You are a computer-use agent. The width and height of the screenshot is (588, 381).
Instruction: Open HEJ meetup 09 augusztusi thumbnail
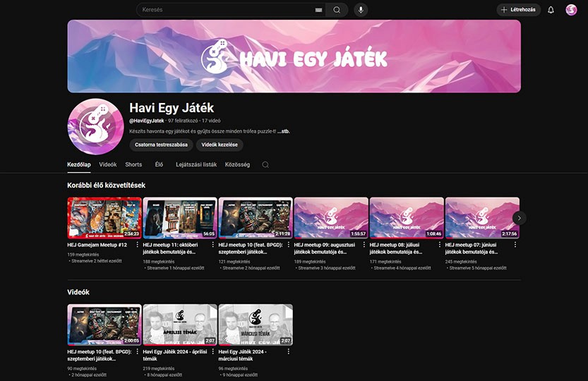331,218
